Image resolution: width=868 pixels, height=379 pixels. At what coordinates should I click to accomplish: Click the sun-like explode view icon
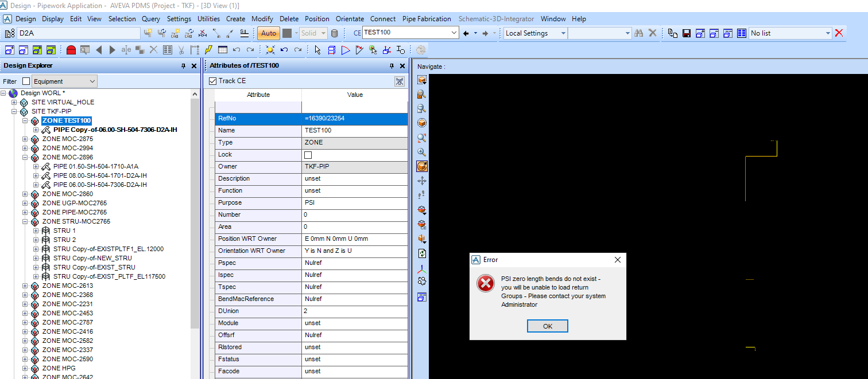(270, 50)
